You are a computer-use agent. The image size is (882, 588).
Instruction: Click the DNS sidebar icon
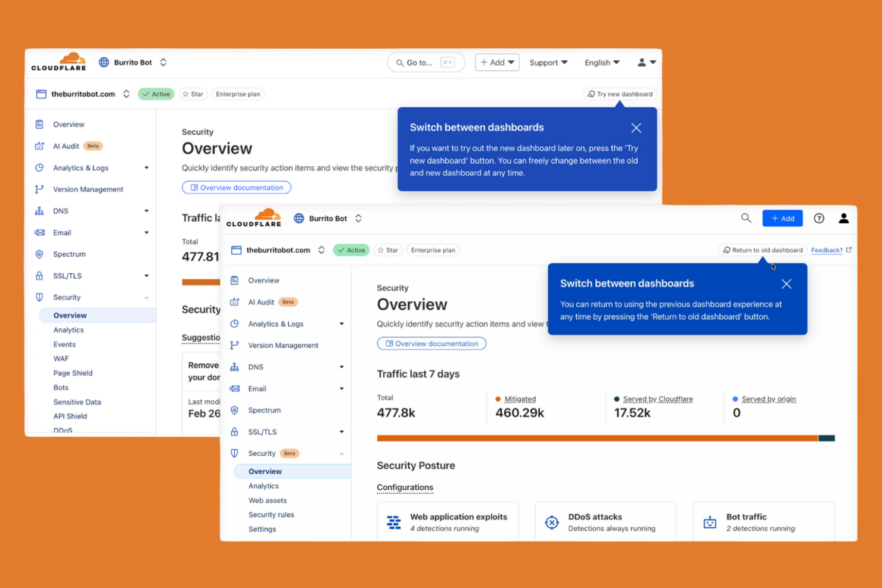tap(235, 366)
